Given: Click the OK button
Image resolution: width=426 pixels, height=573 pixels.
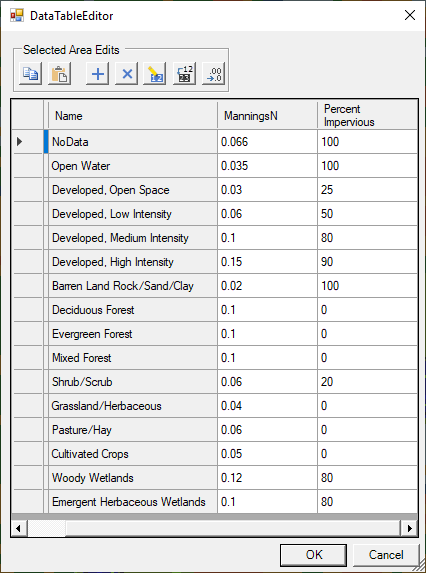Looking at the screenshot, I should (x=313, y=555).
